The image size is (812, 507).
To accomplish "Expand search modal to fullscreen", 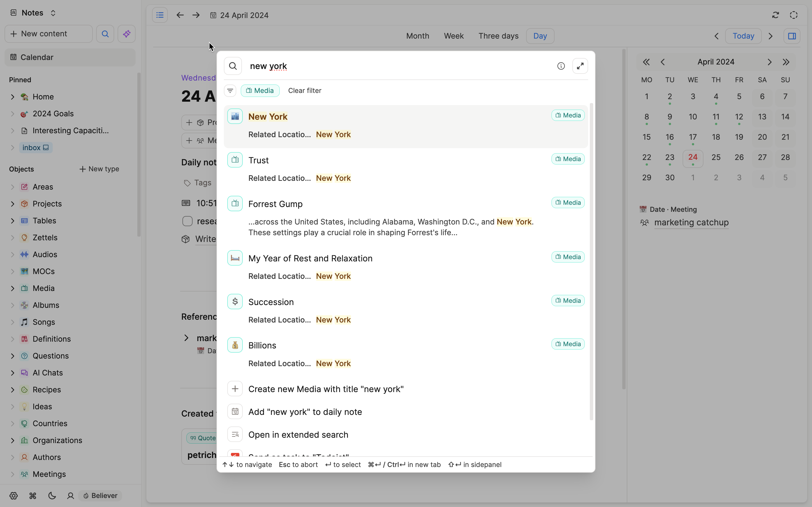I will point(580,66).
